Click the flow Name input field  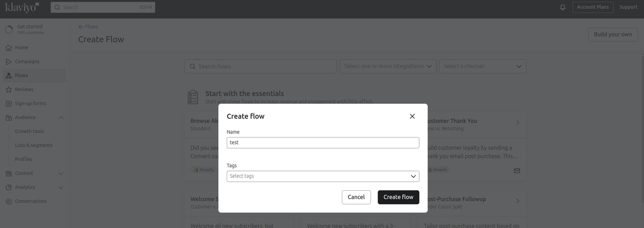323,143
